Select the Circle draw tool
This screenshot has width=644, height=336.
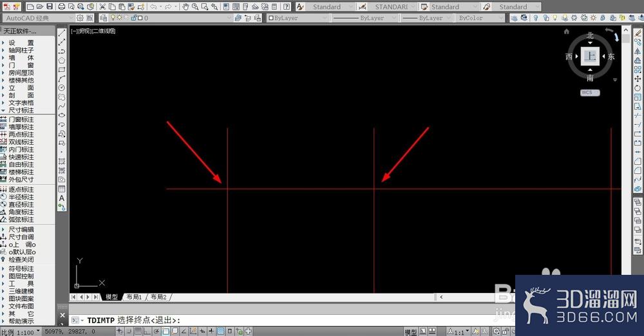pyautogui.click(x=62, y=88)
